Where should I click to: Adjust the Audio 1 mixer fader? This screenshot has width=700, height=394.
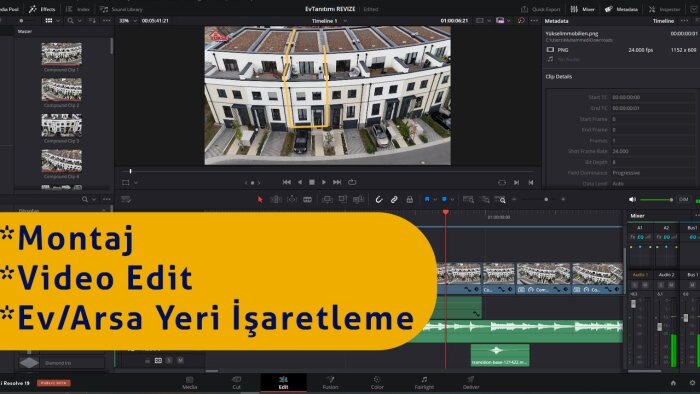coord(633,304)
